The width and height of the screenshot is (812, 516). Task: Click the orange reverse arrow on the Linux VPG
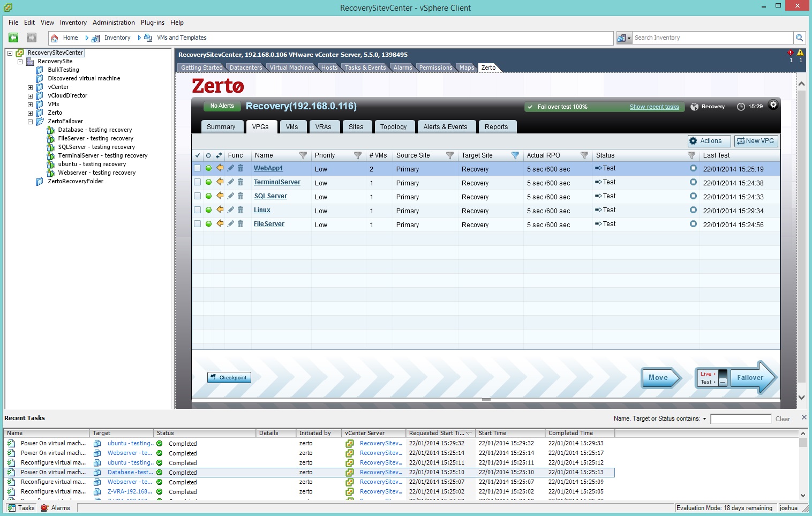coord(220,210)
